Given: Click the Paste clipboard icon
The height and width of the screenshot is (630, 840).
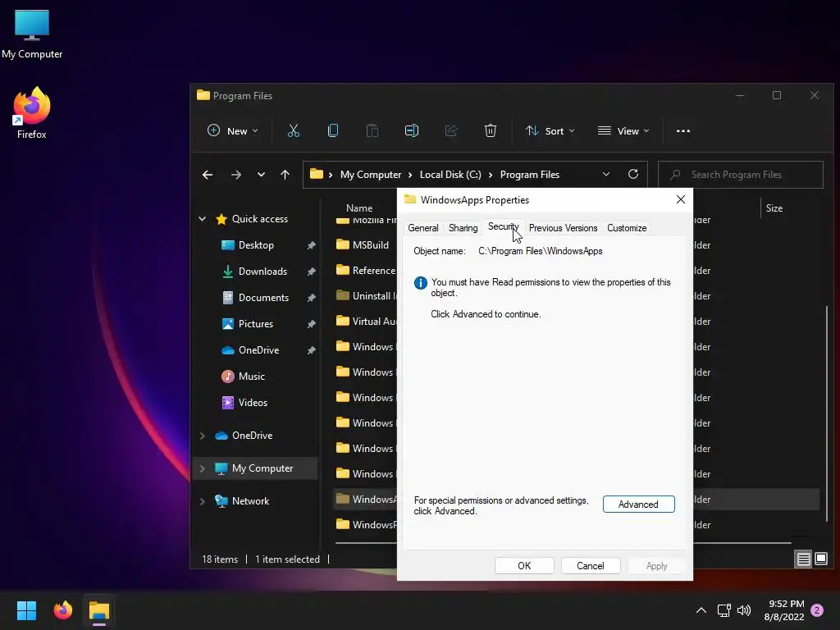Looking at the screenshot, I should pyautogui.click(x=372, y=130).
